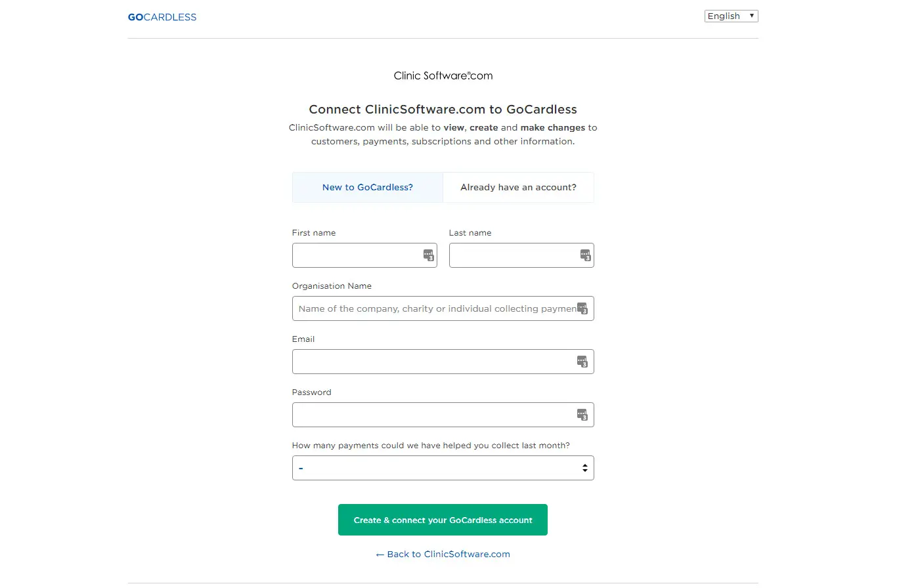Click the Clinic Software.com logo
Screen dimensions: 897x588
click(443, 75)
